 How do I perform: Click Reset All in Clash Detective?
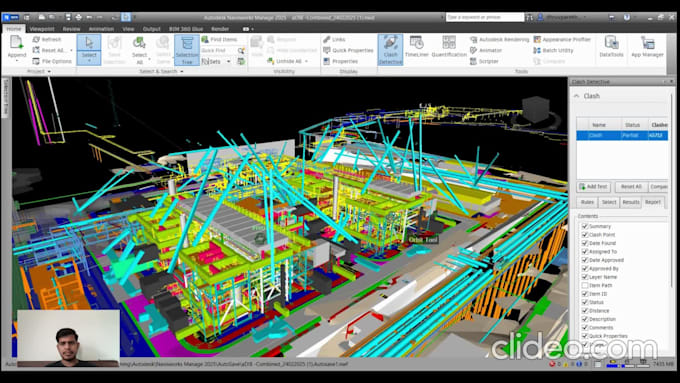click(x=631, y=187)
